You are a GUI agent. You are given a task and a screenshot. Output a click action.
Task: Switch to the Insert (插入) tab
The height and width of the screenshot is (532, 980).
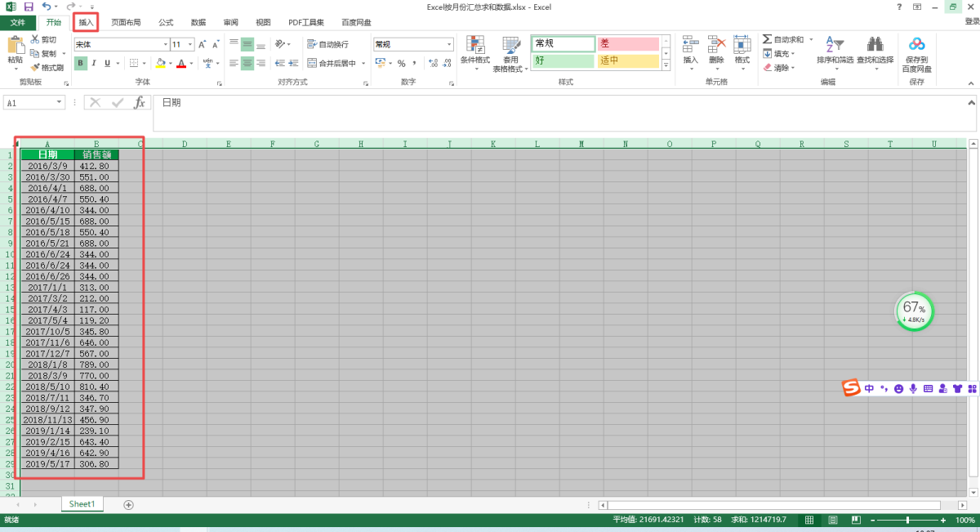click(x=87, y=22)
